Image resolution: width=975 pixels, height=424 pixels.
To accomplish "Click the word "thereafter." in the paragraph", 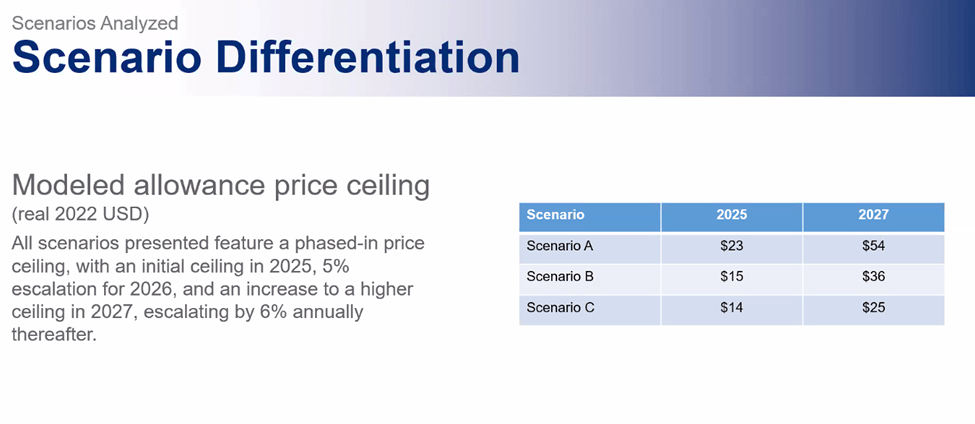I will click(53, 336).
